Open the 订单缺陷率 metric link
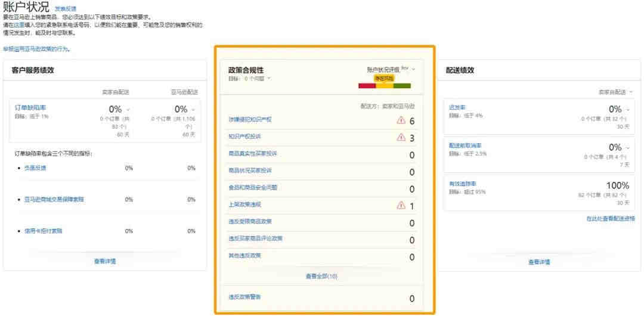The width and height of the screenshot is (644, 316). 30,107
